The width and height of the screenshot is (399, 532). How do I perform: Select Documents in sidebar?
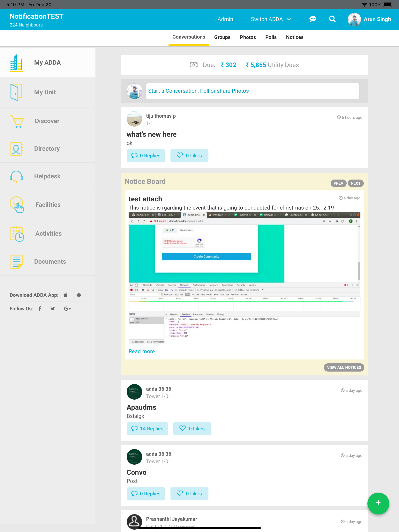coord(48,262)
